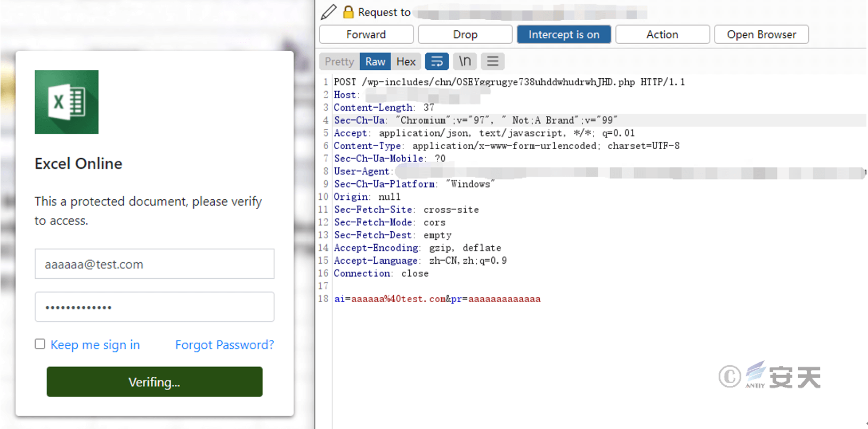Open the Forgot Password? link

pos(225,345)
